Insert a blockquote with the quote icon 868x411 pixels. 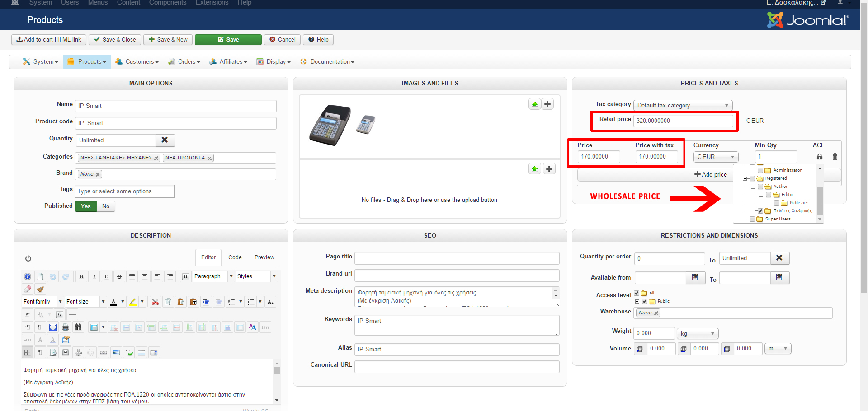pos(186,276)
